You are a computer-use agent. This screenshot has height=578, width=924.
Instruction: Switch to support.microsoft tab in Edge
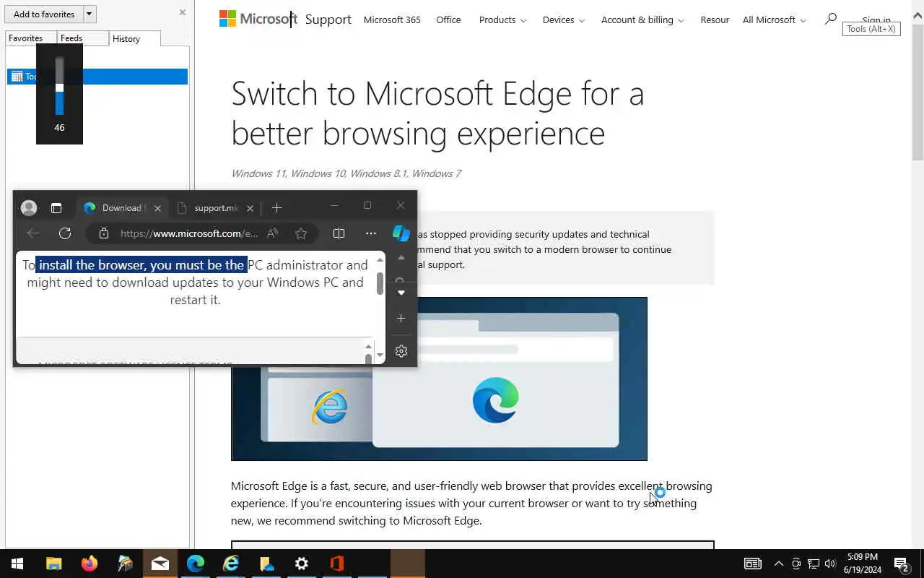215,208
